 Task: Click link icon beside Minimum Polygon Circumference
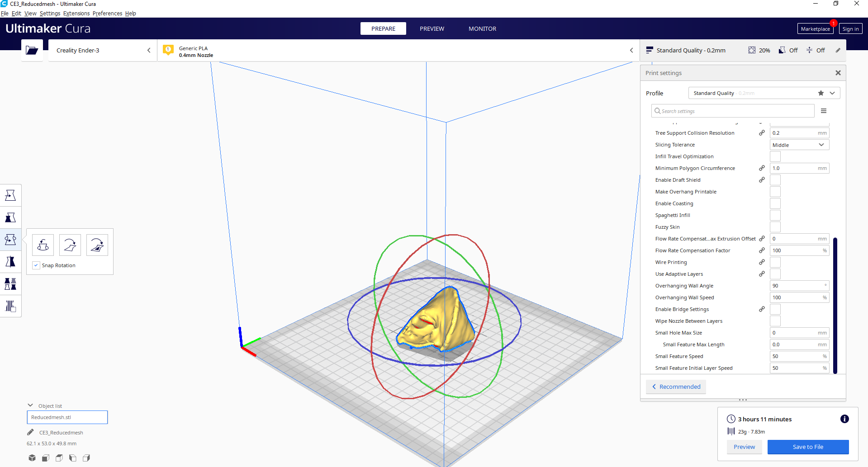(x=762, y=168)
